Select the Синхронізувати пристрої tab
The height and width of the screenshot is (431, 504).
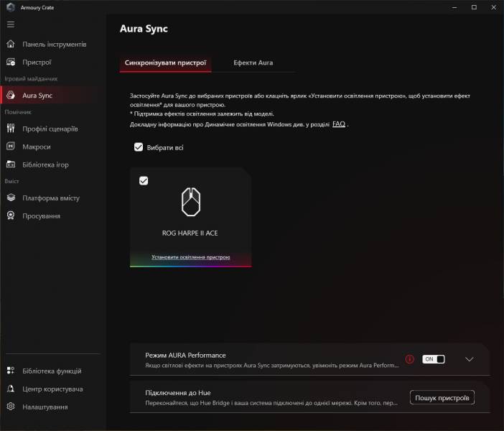tap(166, 62)
